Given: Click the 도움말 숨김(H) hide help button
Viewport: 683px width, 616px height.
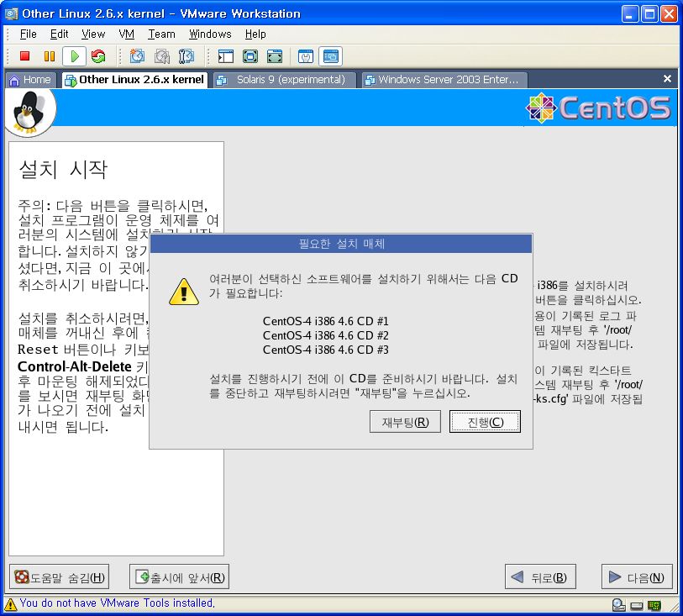Looking at the screenshot, I should tap(60, 577).
